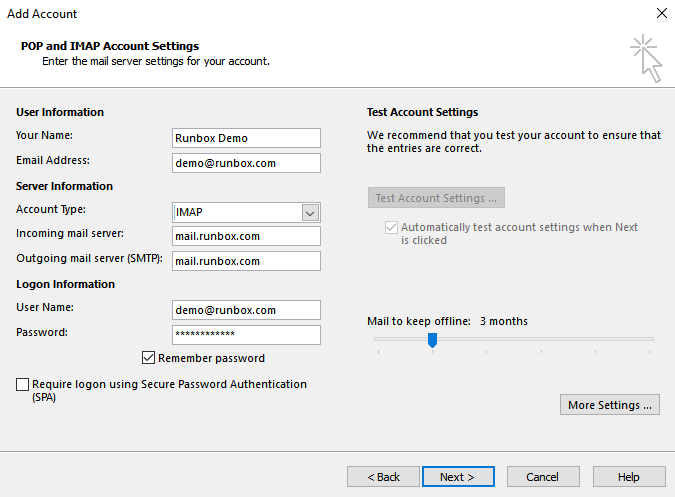The height and width of the screenshot is (497, 675).
Task: Go Back to the previous page
Action: 383,477
